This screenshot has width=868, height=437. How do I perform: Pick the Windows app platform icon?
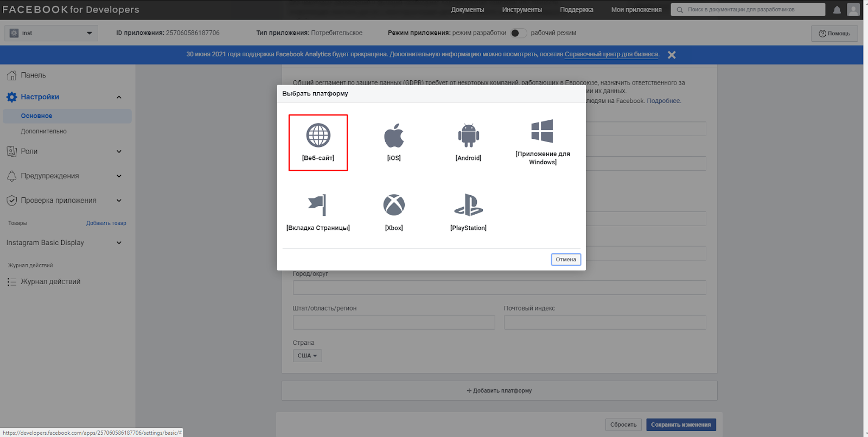tap(542, 131)
